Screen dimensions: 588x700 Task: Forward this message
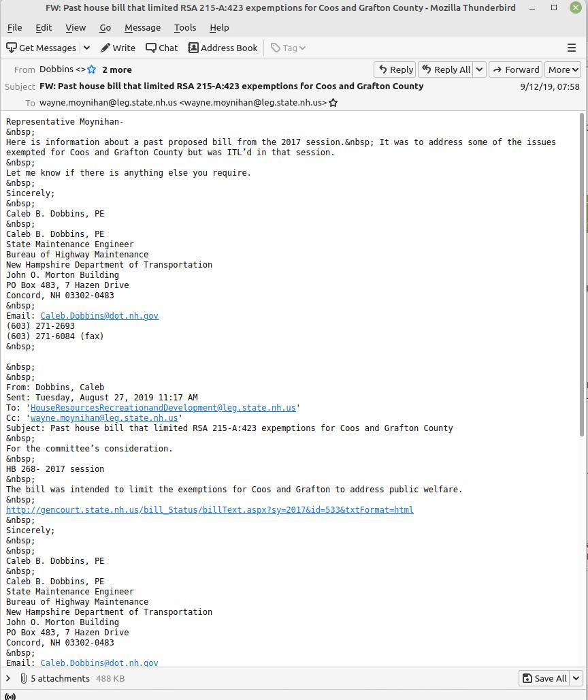(x=515, y=69)
